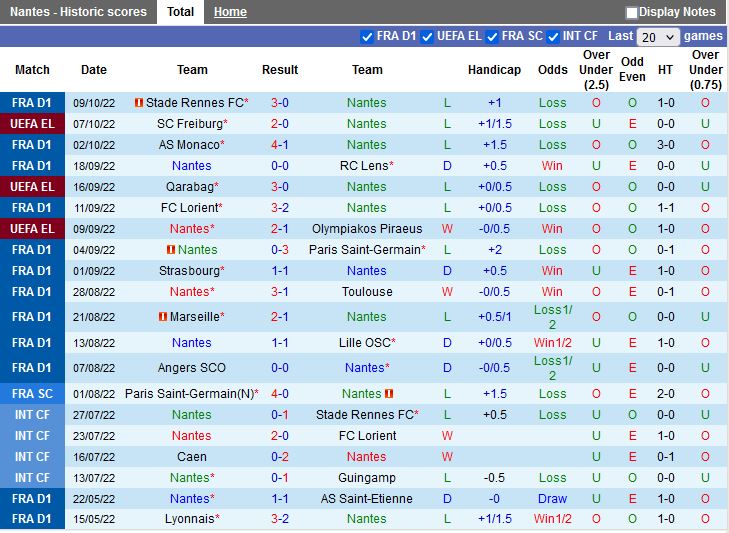This screenshot has height=533, width=729.
Task: Select the Total tab
Action: pos(181,12)
